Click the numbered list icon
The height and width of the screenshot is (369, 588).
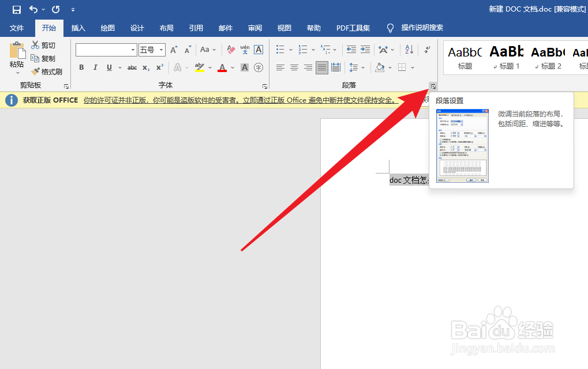tap(302, 49)
